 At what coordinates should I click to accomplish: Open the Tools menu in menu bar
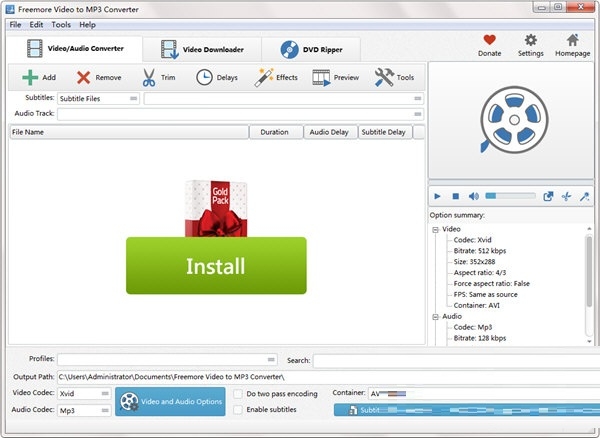click(61, 24)
